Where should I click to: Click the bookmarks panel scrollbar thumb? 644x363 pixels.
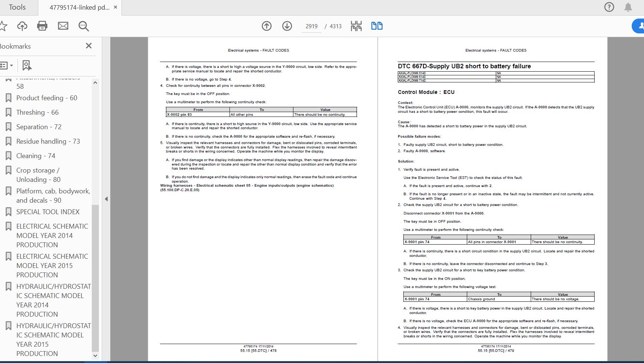click(95, 278)
